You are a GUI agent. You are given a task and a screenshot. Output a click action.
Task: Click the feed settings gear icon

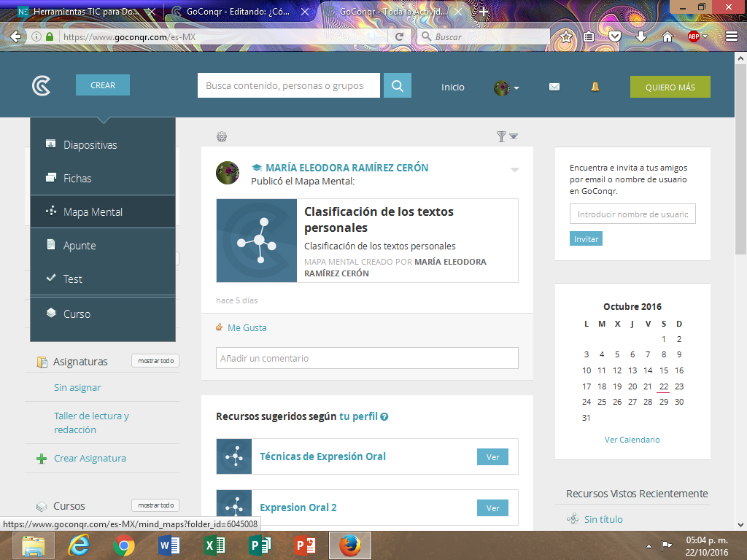[x=222, y=136]
